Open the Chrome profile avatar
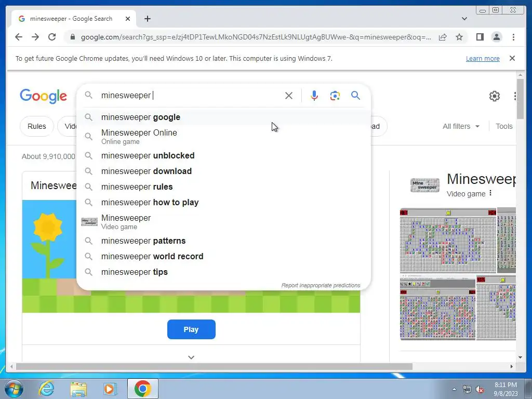Viewport: 532px width, 399px height. [x=497, y=37]
